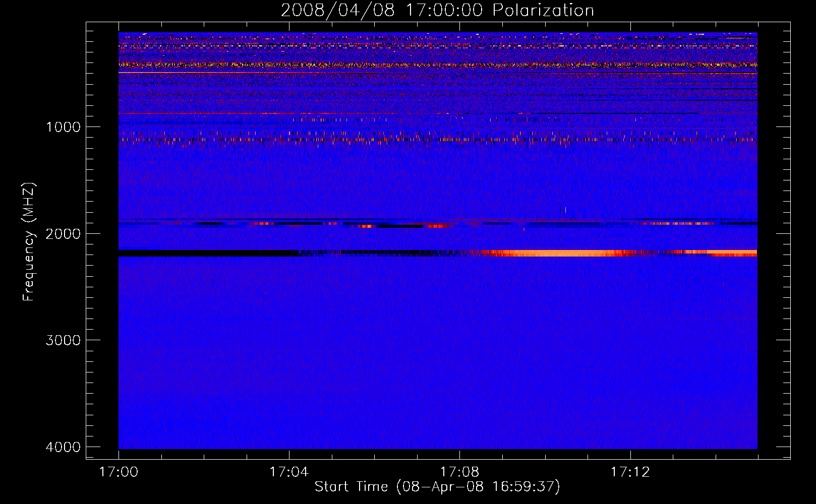Click the 'Frequency (MHZ)' axis title

click(x=29, y=242)
